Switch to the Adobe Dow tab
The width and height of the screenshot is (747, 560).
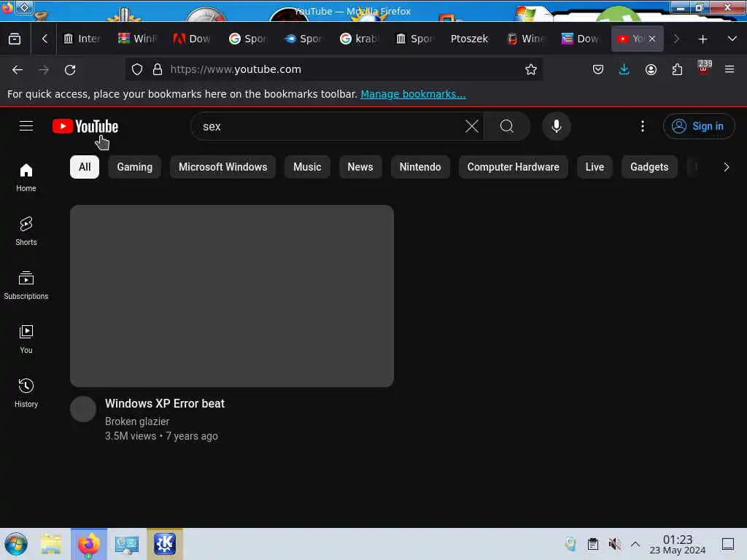coord(193,39)
